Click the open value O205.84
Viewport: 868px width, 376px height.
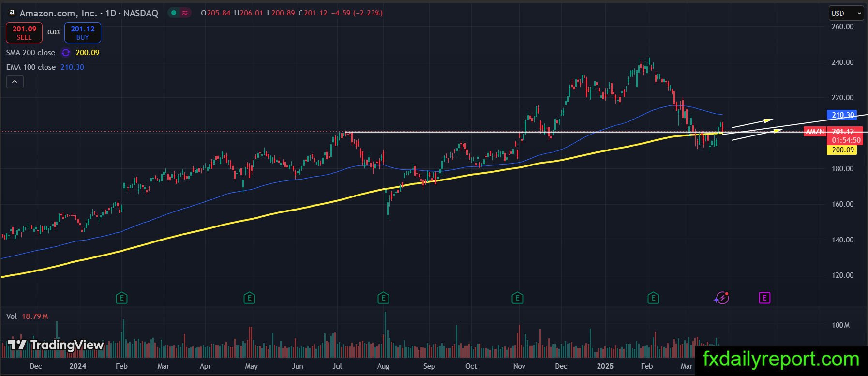[x=216, y=13]
